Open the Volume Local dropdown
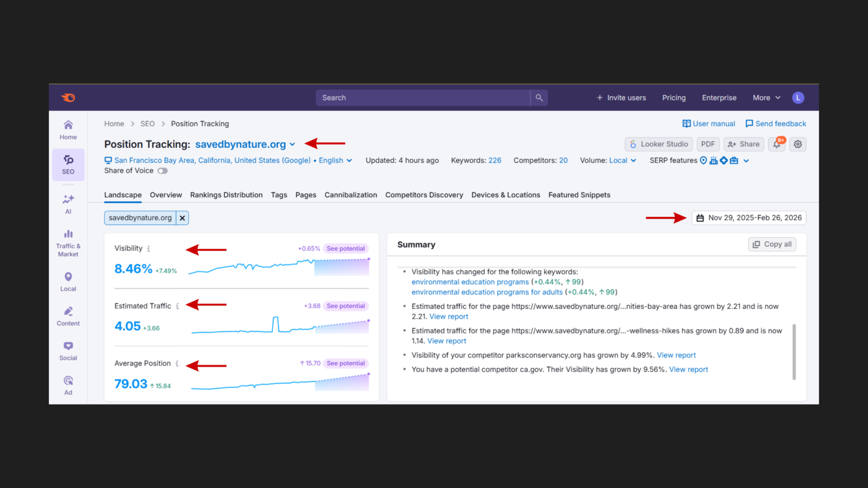The image size is (868, 488). (622, 160)
